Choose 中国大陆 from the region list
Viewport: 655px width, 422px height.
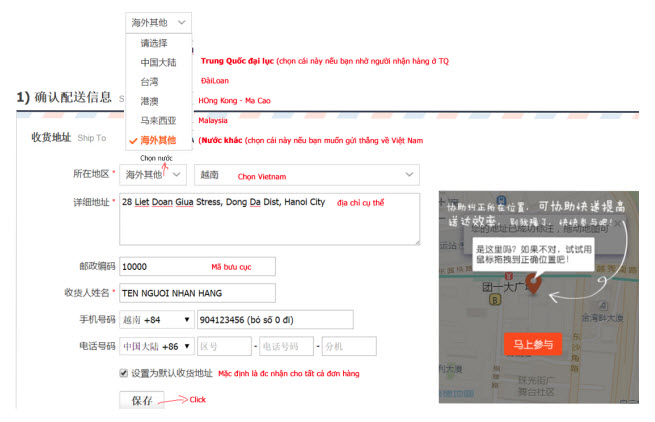pos(158,62)
